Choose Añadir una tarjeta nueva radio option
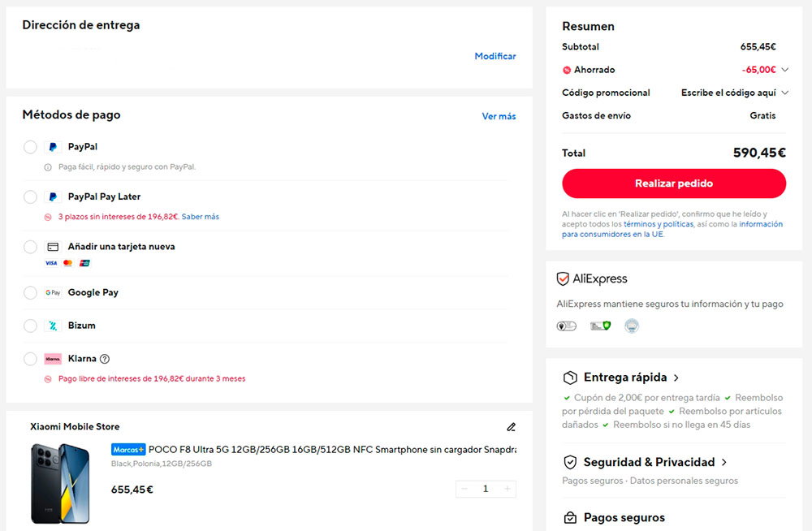This screenshot has height=531, width=812. coord(30,247)
